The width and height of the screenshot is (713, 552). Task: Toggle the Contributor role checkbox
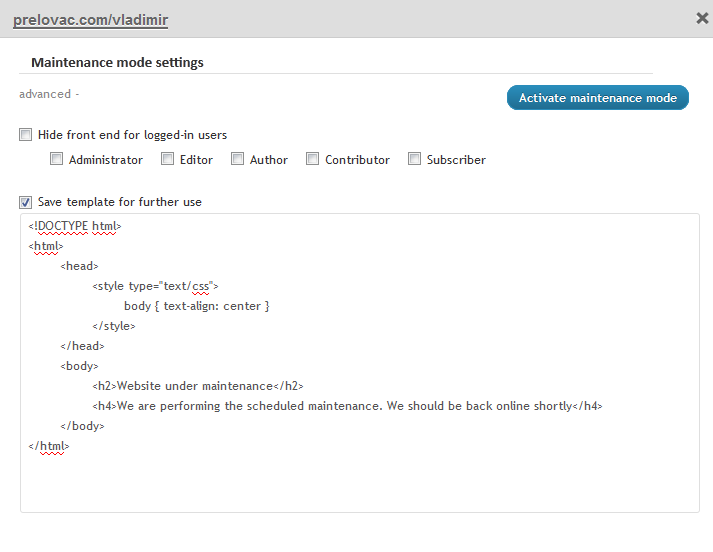click(x=313, y=159)
